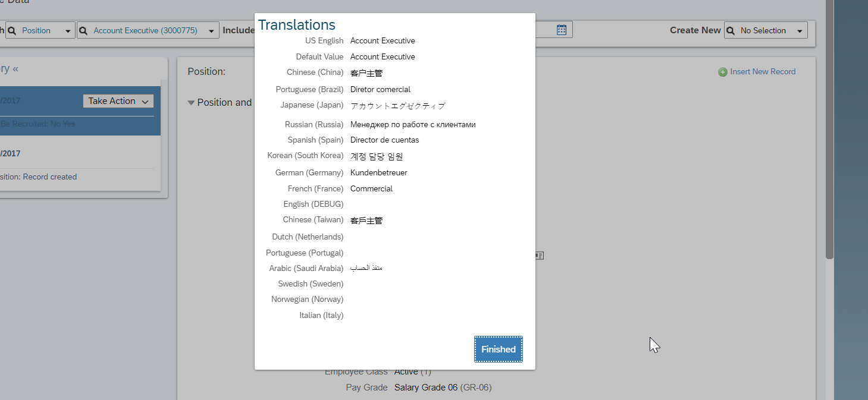Click the magnifier icon in No Selection field
Screen dimensions: 868x400
(x=731, y=30)
